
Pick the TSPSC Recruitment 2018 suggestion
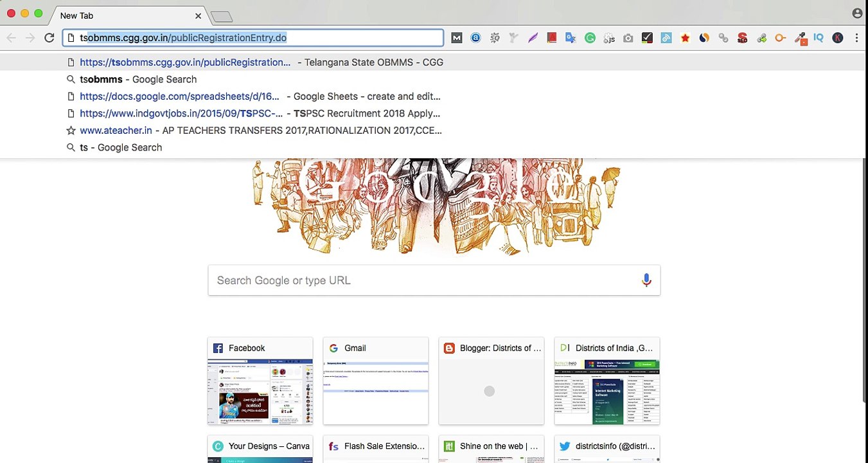pyautogui.click(x=432, y=113)
